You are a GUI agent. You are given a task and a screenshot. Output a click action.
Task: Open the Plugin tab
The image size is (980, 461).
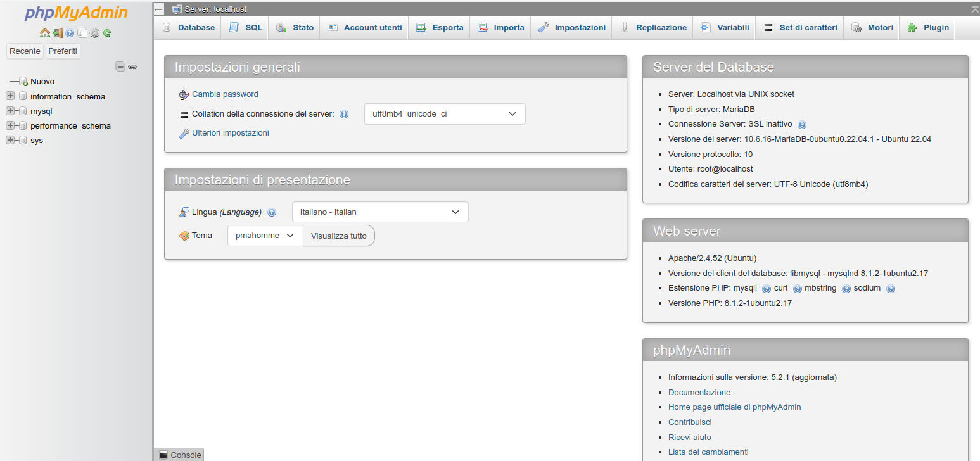click(928, 28)
